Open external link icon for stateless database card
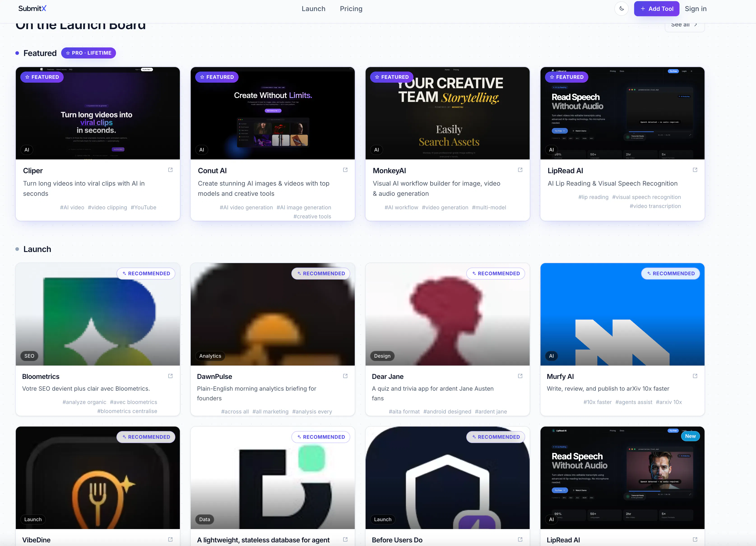The image size is (756, 546). coord(345,539)
